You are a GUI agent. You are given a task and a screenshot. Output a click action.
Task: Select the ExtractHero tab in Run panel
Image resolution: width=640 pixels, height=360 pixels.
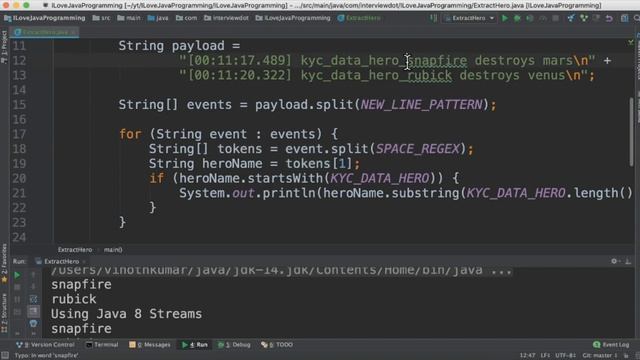coord(60,261)
